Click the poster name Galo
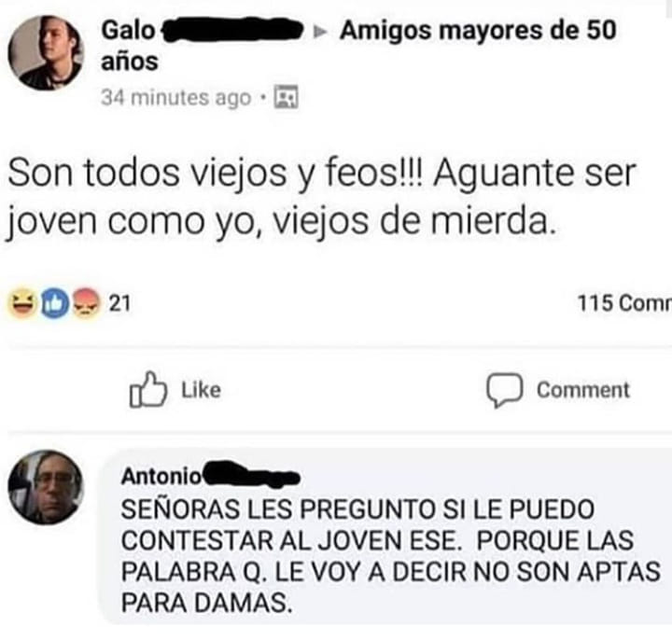 [x=128, y=31]
